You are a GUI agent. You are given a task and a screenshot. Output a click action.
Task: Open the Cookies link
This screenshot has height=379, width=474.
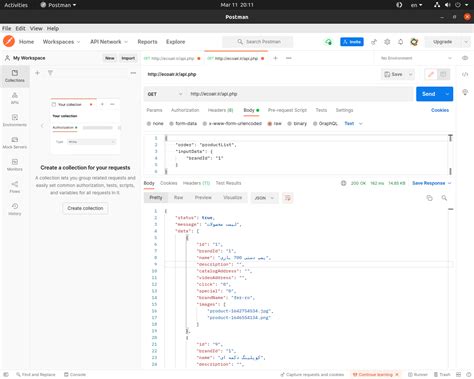[440, 110]
